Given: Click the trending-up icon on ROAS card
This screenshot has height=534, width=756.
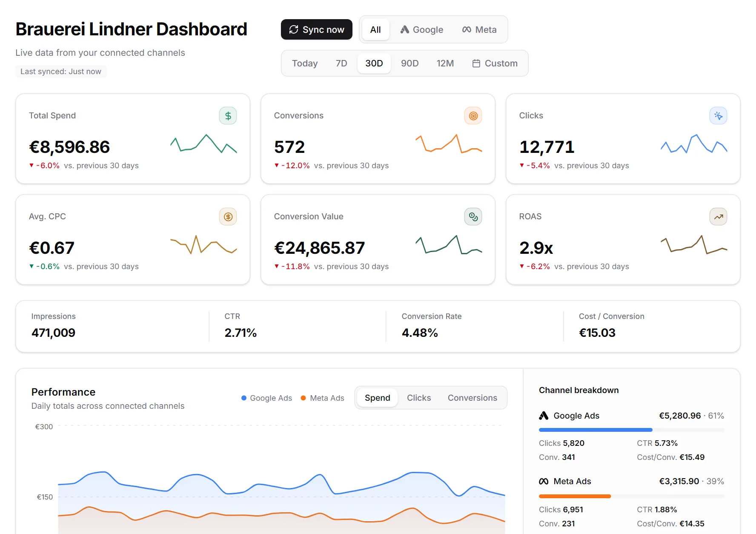Looking at the screenshot, I should click(x=718, y=217).
